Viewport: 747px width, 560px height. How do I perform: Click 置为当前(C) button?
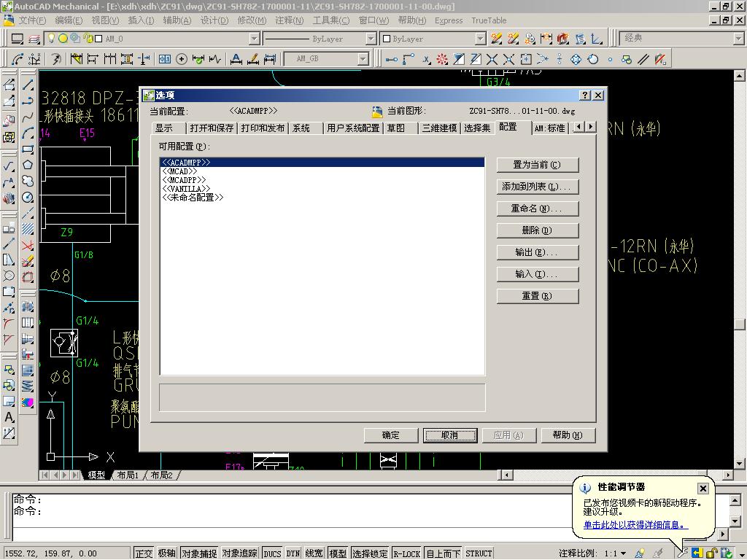coord(538,165)
